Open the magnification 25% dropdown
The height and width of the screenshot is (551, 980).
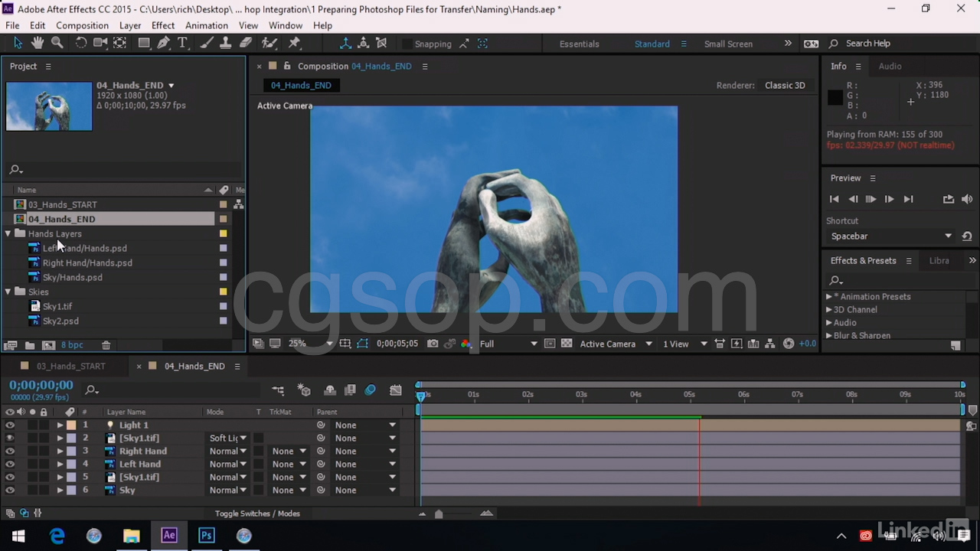click(x=310, y=344)
